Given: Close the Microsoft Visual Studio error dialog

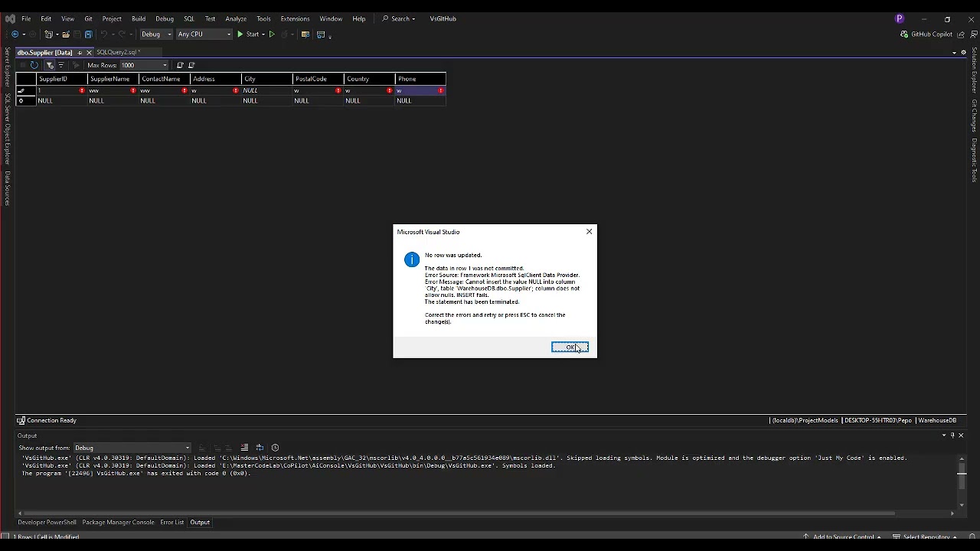Looking at the screenshot, I should [x=589, y=232].
